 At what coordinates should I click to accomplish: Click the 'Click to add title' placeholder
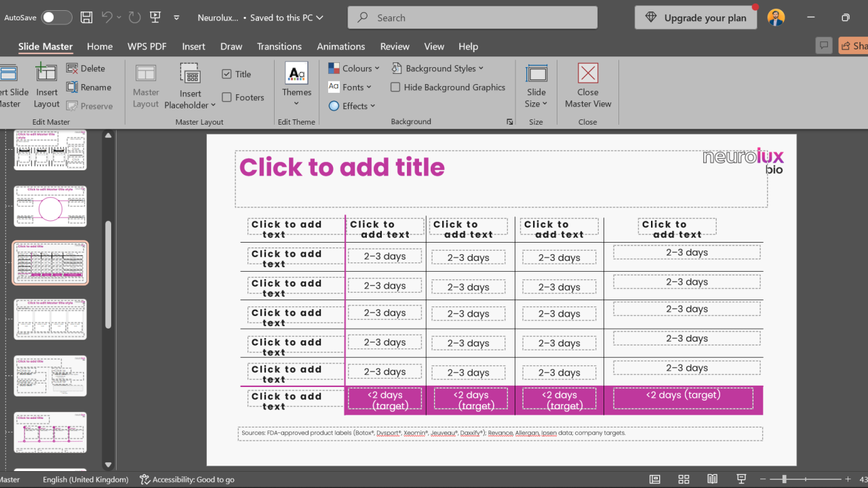(501, 178)
